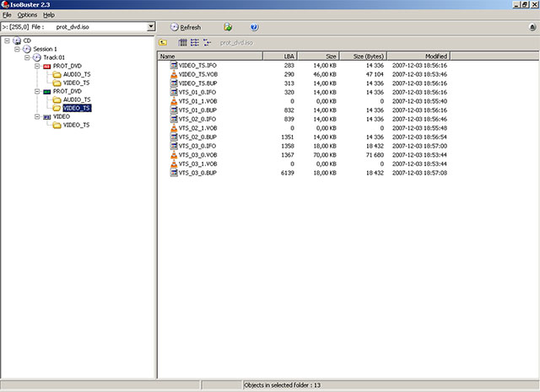
Task: Collapse the Track 01 node
Action: coord(27,57)
